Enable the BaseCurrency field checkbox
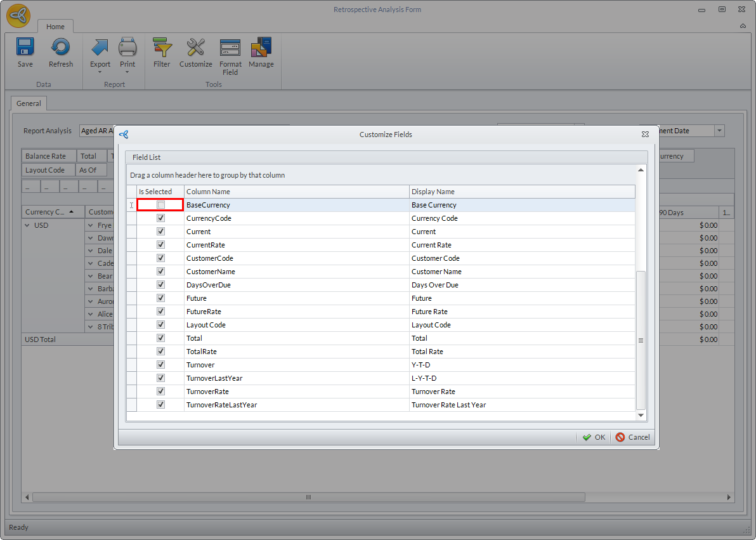The width and height of the screenshot is (756, 540). 160,205
